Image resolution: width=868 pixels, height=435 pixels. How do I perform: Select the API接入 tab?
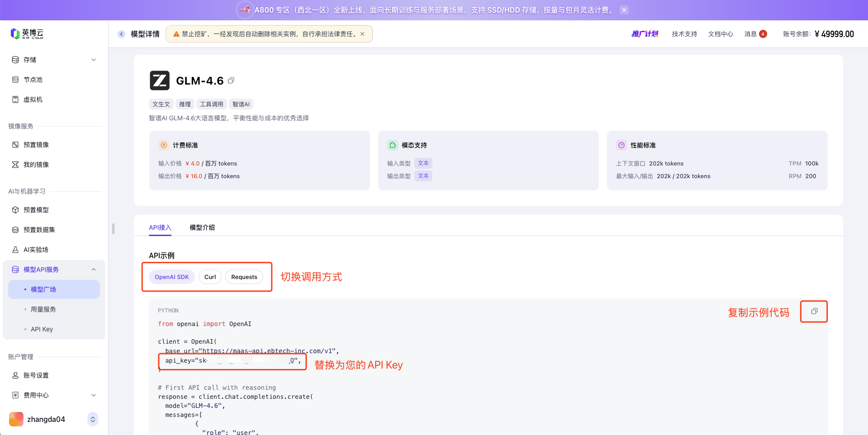point(160,227)
